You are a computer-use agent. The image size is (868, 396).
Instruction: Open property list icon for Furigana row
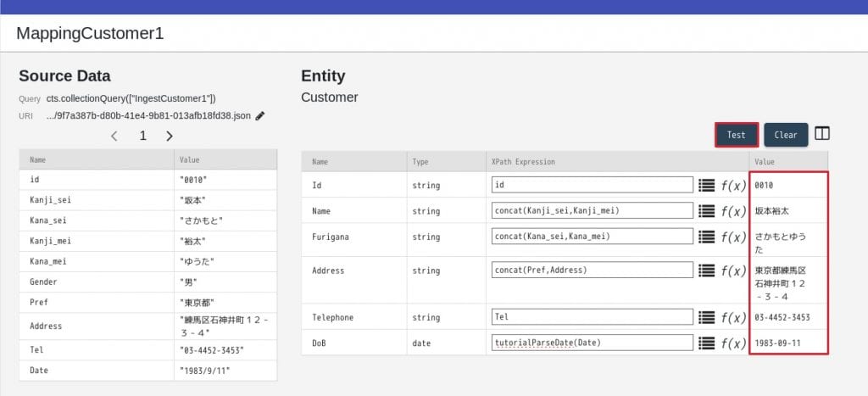(x=707, y=237)
